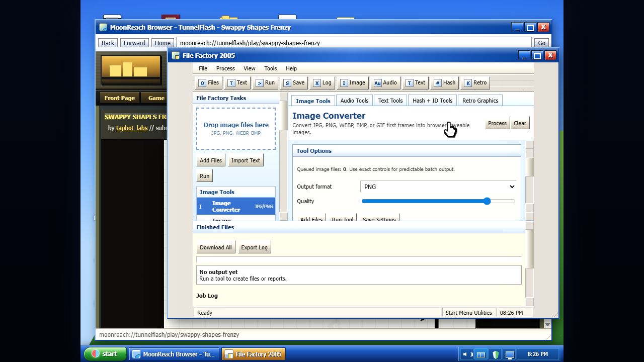Click Back in MoonReach Browser
Viewport: 644px width, 362px height.
click(108, 43)
